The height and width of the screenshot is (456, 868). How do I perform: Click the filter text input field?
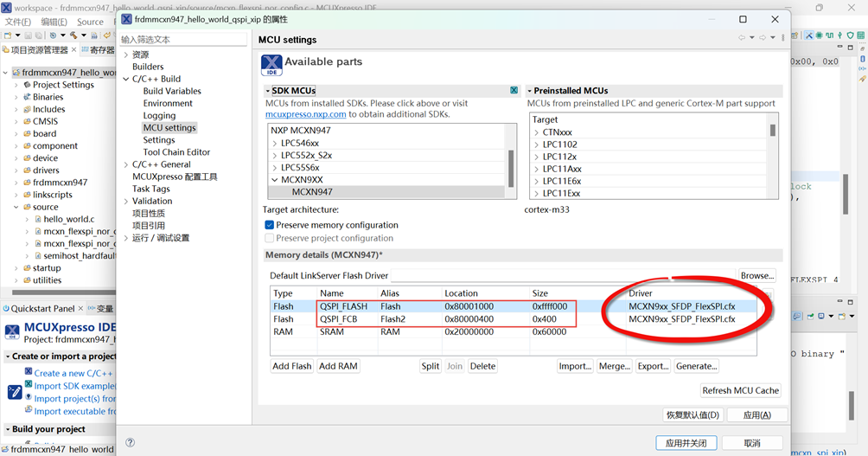(x=183, y=39)
